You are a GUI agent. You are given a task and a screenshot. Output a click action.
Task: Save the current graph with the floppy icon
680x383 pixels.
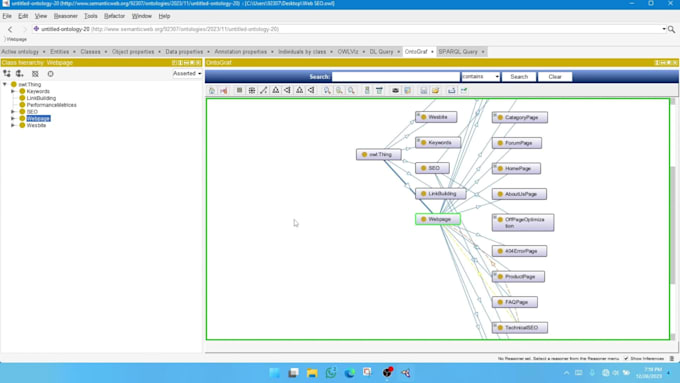tap(424, 90)
